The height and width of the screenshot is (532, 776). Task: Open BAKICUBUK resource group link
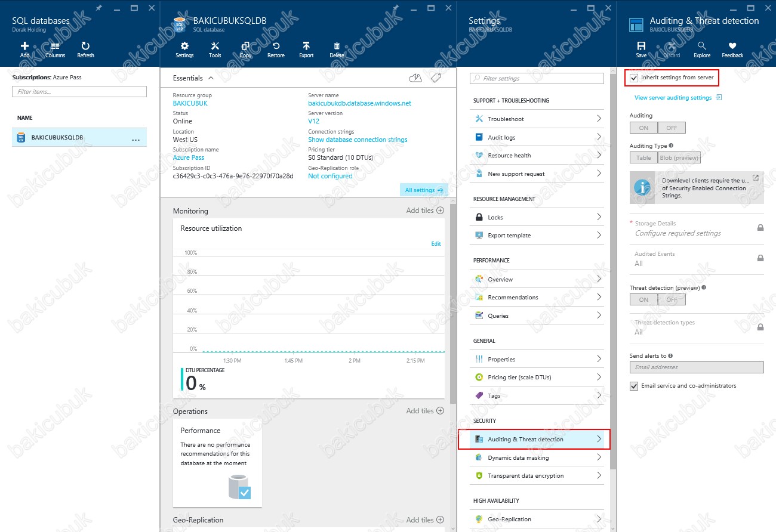coord(190,103)
